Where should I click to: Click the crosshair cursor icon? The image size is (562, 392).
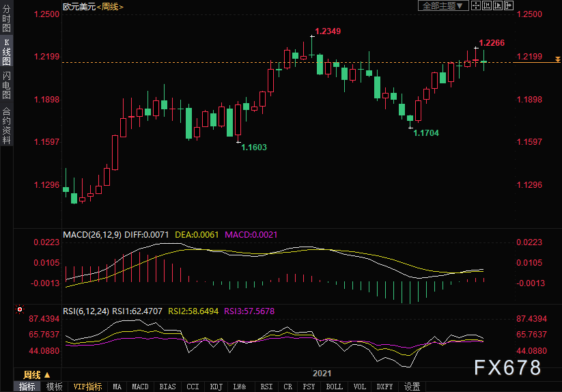(x=476, y=5)
